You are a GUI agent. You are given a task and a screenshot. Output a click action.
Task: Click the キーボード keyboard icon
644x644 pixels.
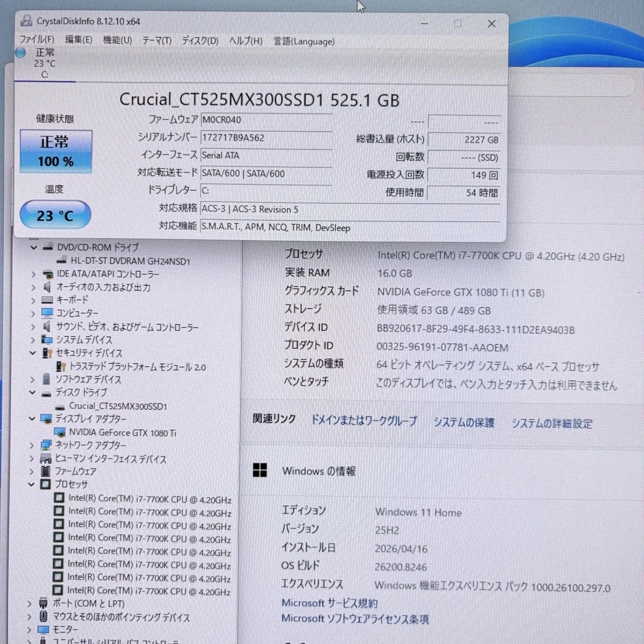(x=47, y=300)
